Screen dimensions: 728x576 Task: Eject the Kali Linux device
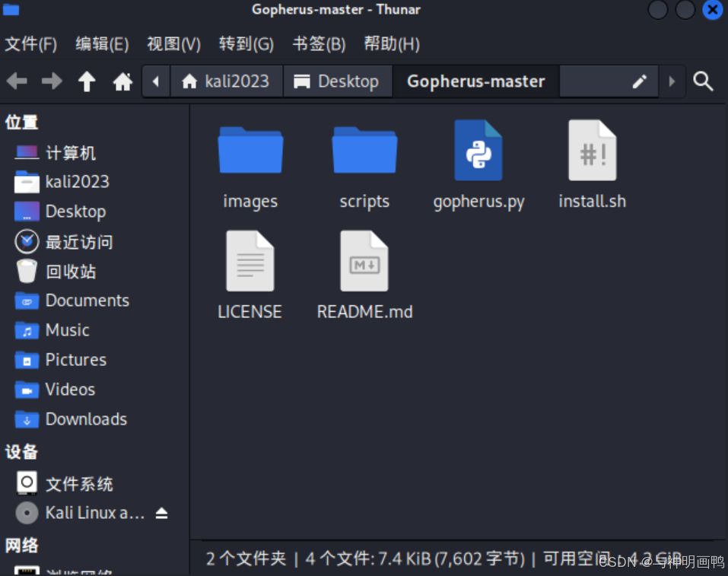[x=161, y=513]
